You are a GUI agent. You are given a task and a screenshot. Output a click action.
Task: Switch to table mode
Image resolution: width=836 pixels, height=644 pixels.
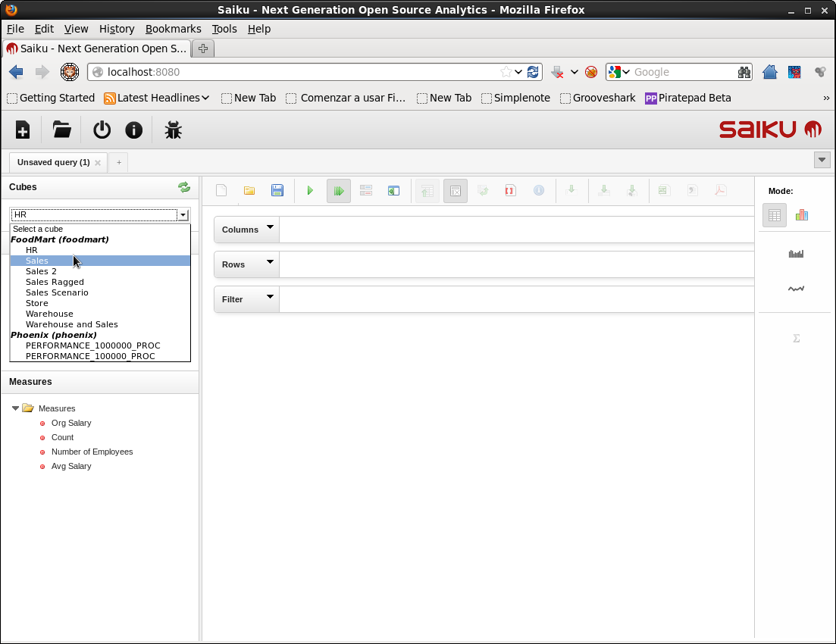774,215
